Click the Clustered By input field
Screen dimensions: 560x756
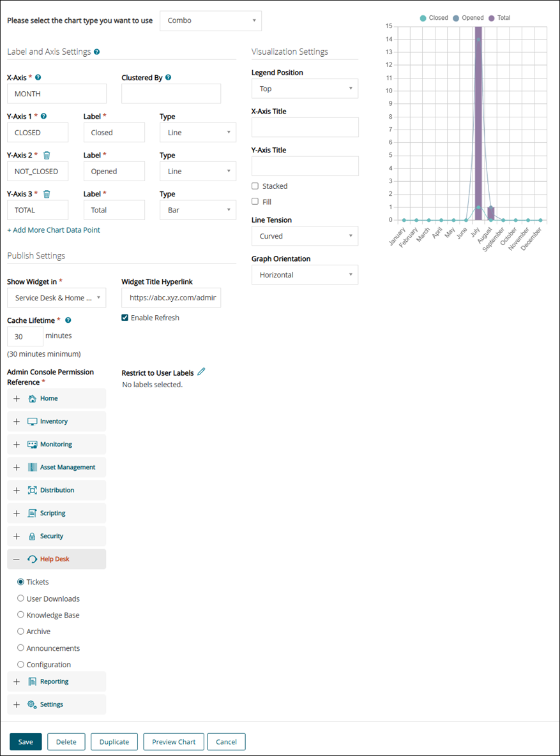pyautogui.click(x=171, y=94)
